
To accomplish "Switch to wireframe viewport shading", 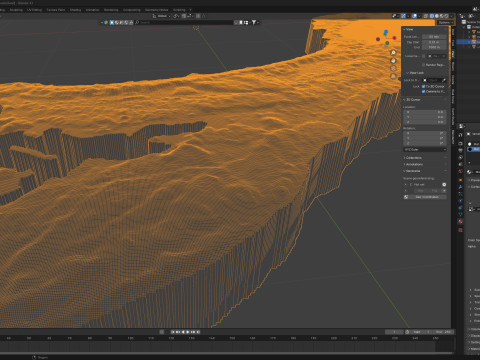I will pos(432,16).
